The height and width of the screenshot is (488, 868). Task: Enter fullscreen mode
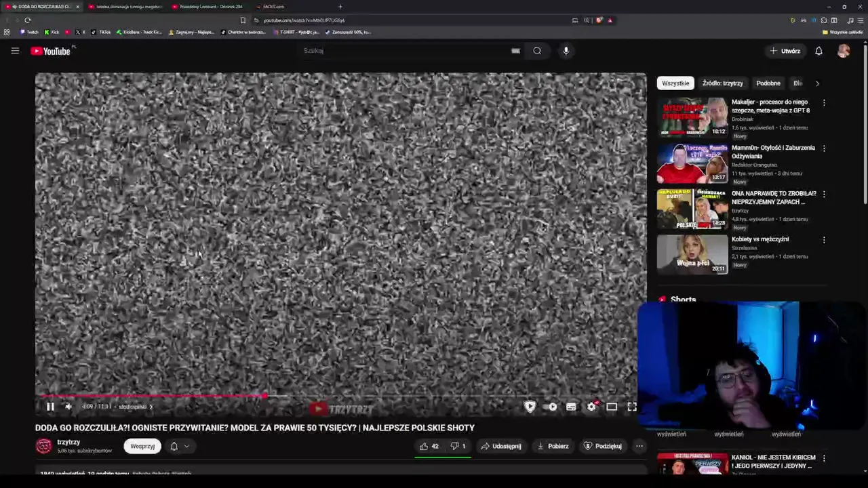point(632,407)
